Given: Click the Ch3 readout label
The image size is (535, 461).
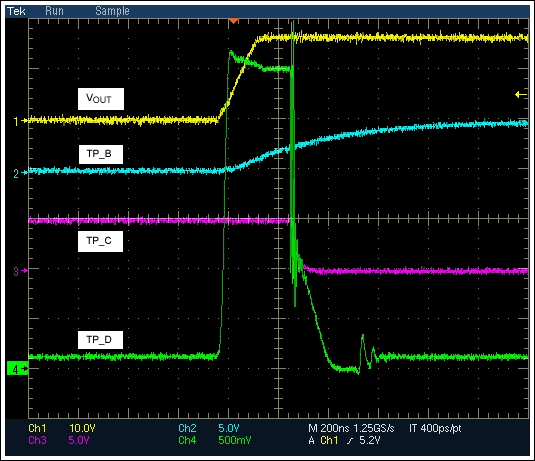Looking at the screenshot, I should coord(37,440).
